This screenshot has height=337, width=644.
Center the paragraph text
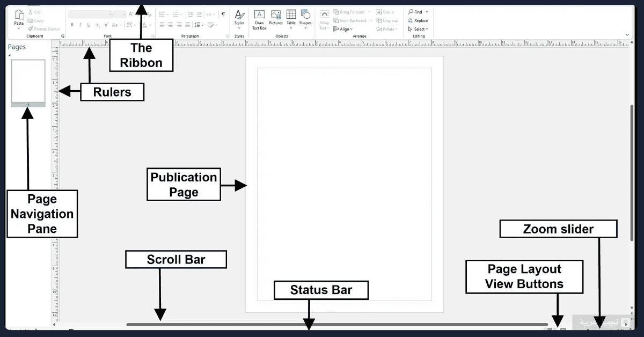click(171, 25)
